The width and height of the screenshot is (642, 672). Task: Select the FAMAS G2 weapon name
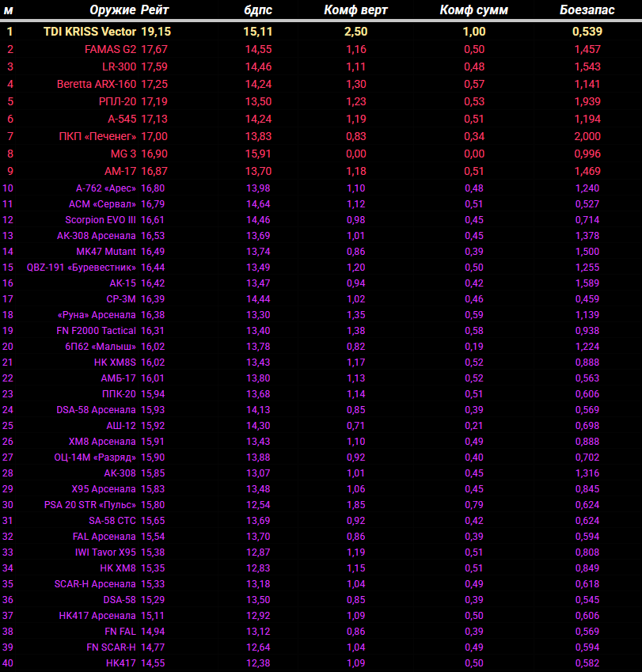tap(111, 49)
